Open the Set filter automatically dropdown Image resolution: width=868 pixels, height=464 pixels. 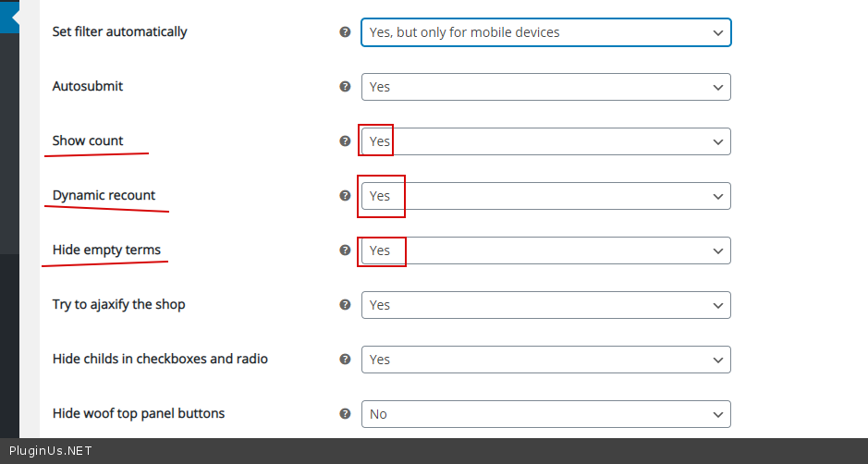(545, 32)
